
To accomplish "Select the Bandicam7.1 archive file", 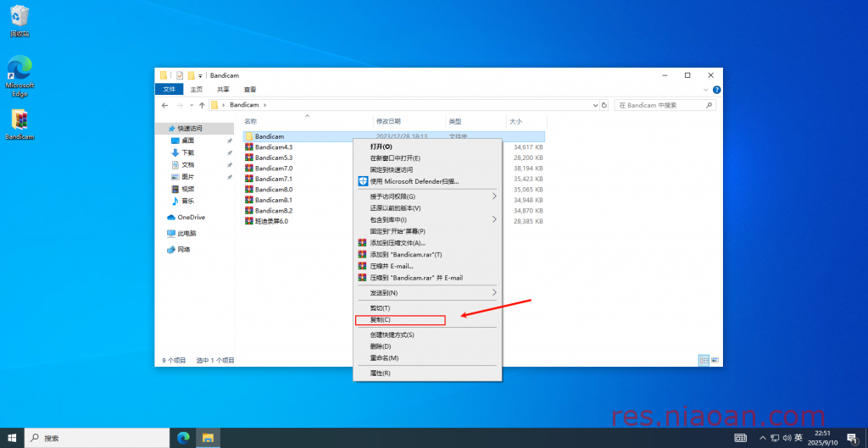I will [x=274, y=179].
